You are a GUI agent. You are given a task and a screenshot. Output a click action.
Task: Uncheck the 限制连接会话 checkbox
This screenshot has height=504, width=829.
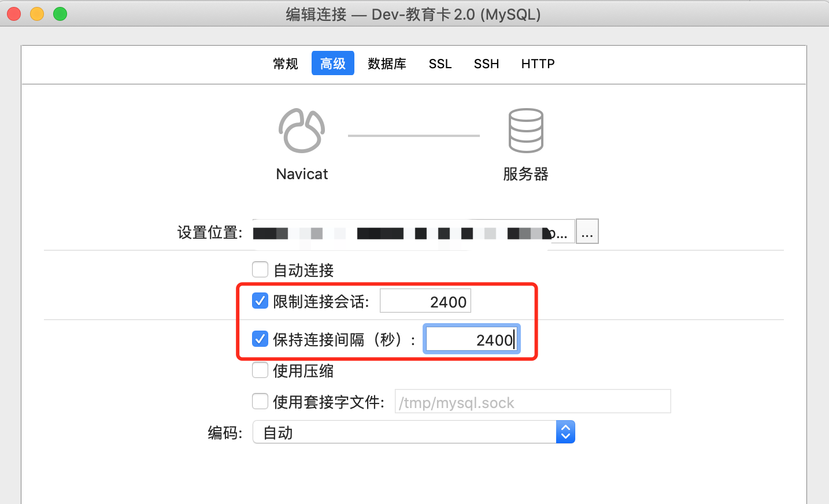[260, 301]
